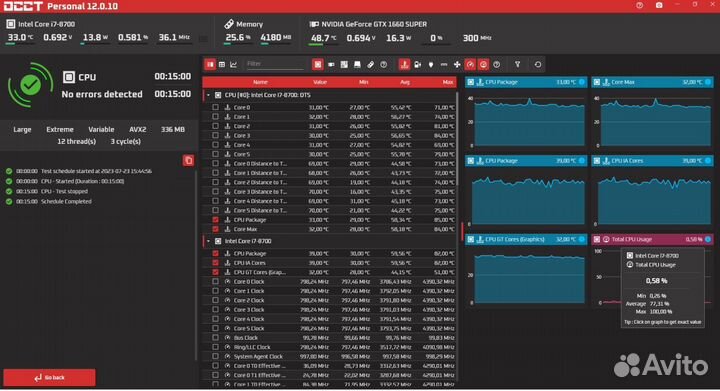Toggle the clock frequency gauge filter
The image size is (720, 391).
pyautogui.click(x=470, y=65)
